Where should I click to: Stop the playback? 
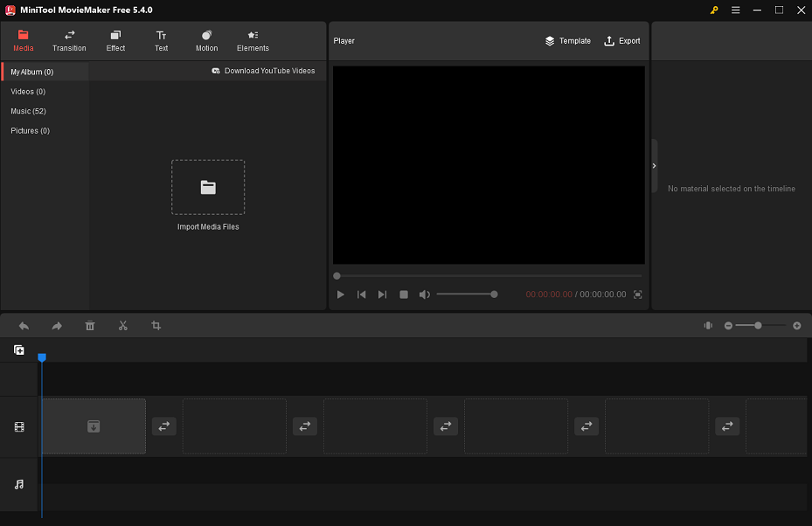tap(404, 294)
